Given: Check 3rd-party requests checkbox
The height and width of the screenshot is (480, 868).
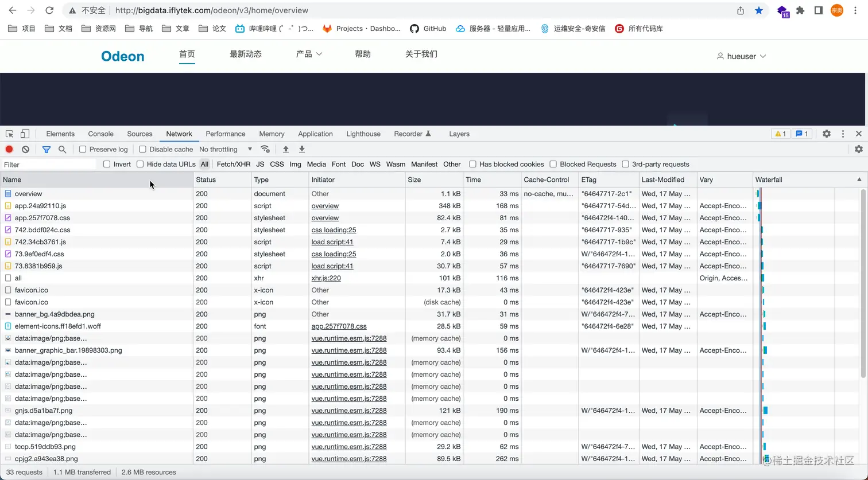Looking at the screenshot, I should pyautogui.click(x=625, y=164).
